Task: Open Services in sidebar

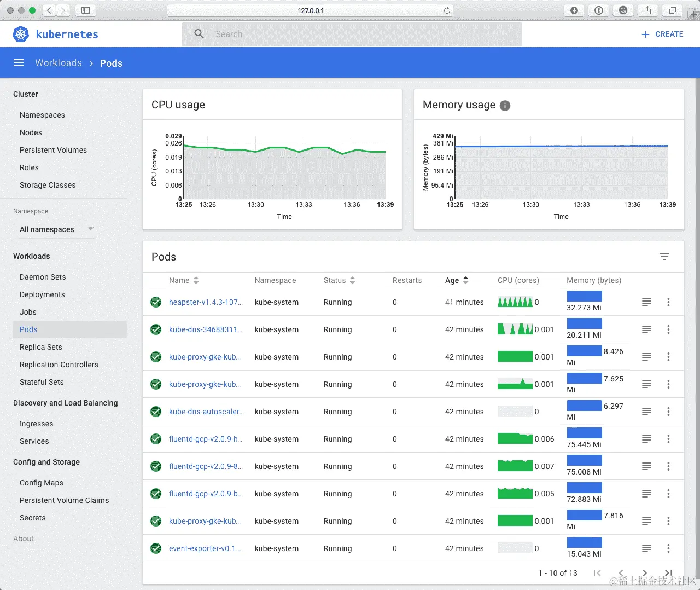Action: 34,441
